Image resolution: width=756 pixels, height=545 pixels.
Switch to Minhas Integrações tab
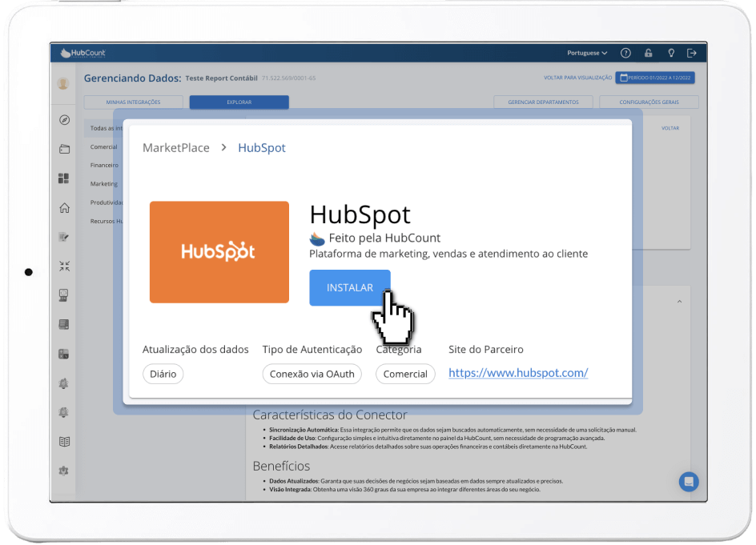(134, 102)
